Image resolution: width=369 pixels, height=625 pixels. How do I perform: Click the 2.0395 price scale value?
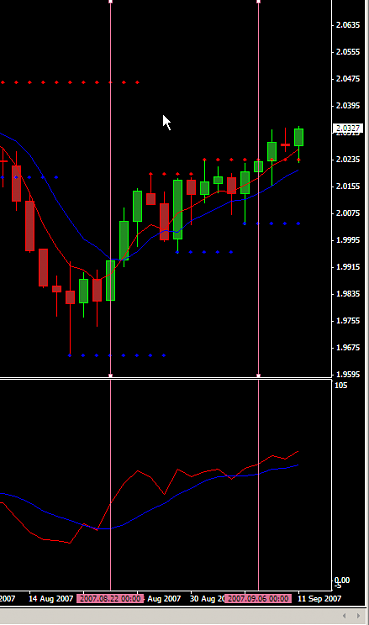click(x=348, y=106)
